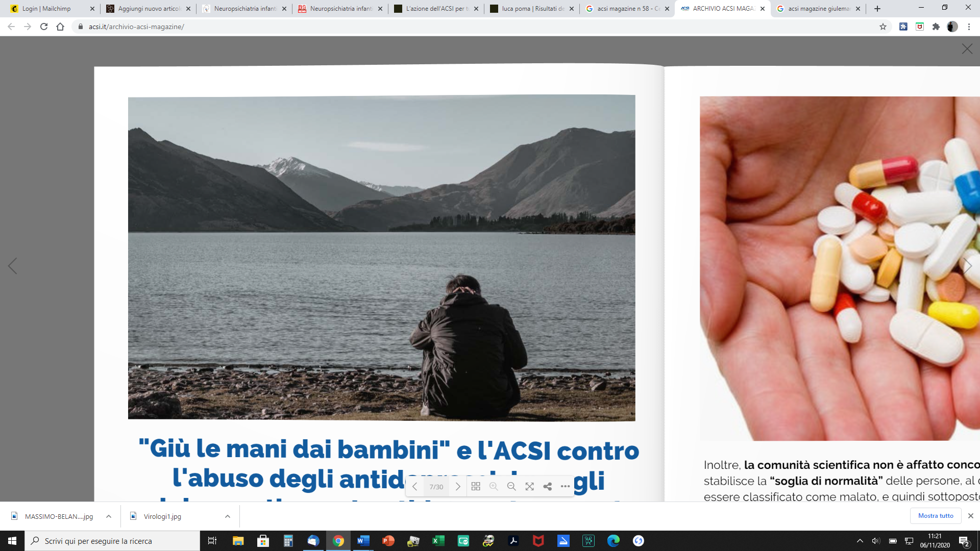Image resolution: width=980 pixels, height=551 pixels.
Task: Expand options for Virologi1.jpg download
Action: (228, 516)
